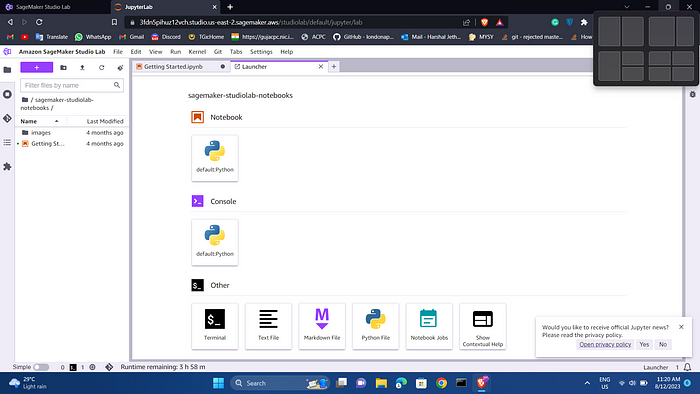Click the kernel count icon in status bar

[92, 367]
